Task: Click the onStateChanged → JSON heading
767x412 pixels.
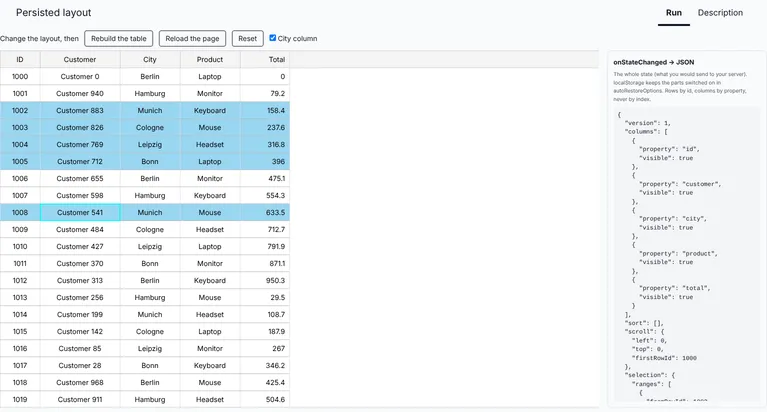Action: 654,62
